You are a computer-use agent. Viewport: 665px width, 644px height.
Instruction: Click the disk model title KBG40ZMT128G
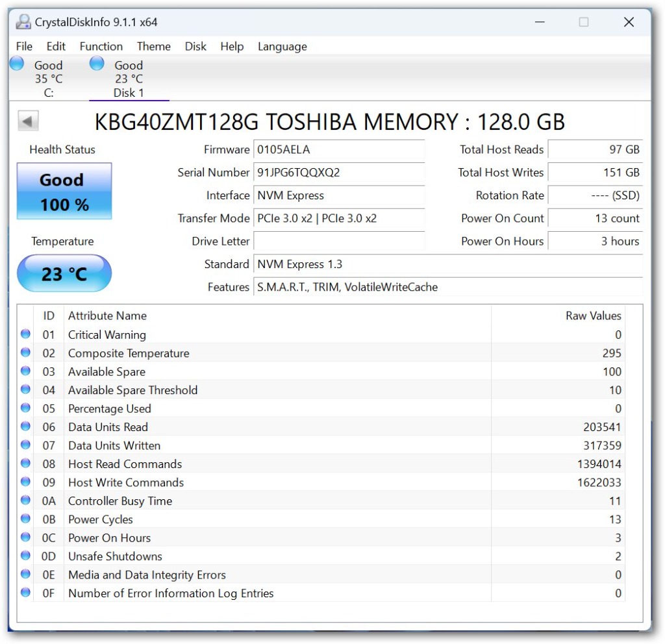(329, 122)
